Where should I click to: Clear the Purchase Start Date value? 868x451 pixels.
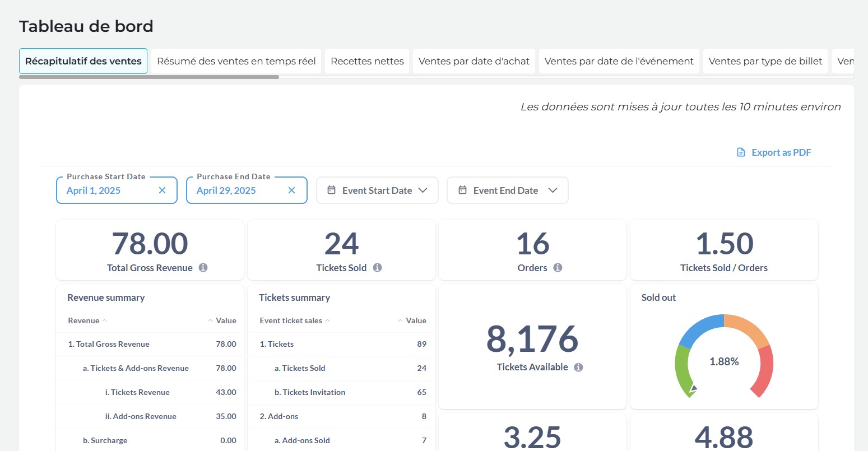pyautogui.click(x=162, y=190)
